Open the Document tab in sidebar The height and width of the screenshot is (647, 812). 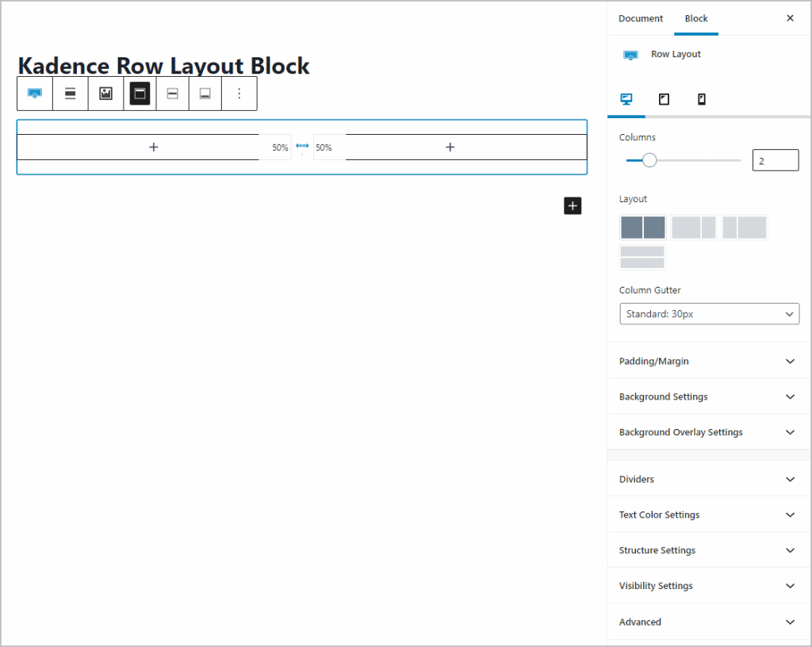coord(640,18)
